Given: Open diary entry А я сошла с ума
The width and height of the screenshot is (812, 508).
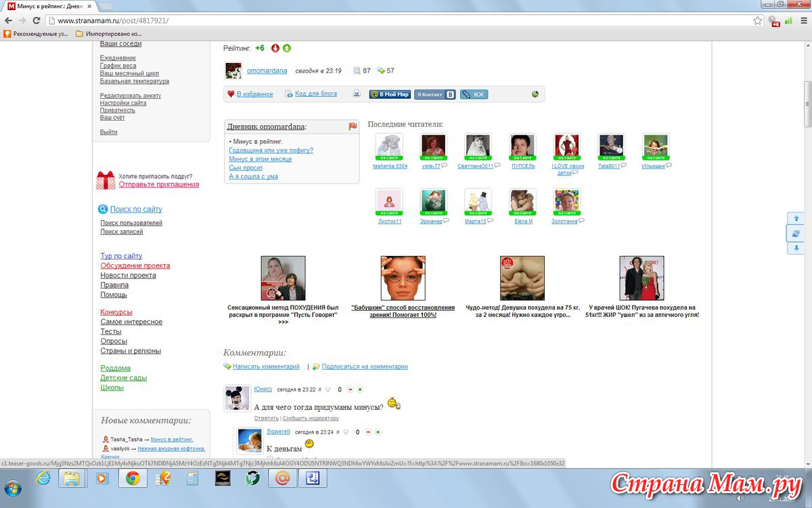Looking at the screenshot, I should pyautogui.click(x=253, y=176).
